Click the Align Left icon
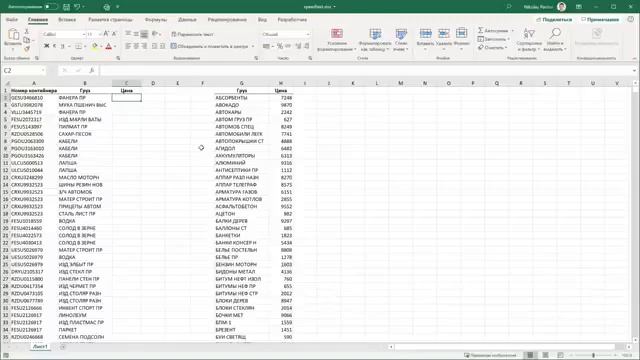 [x=128, y=46]
